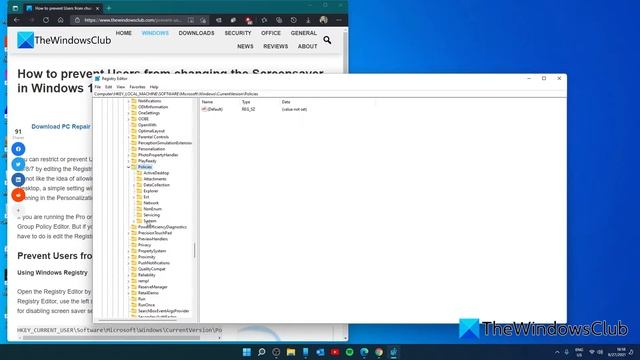Expand the OOBE key
This screenshot has height=360, width=640.
tap(128, 119)
